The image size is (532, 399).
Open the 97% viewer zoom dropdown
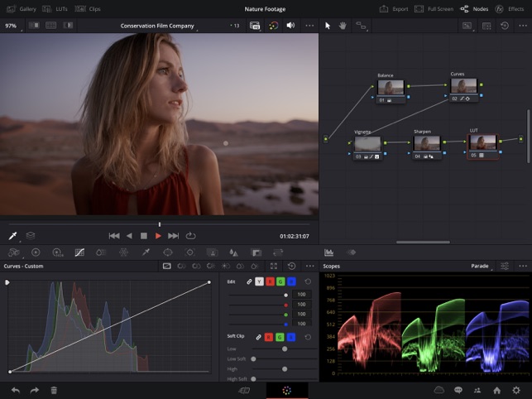click(12, 26)
